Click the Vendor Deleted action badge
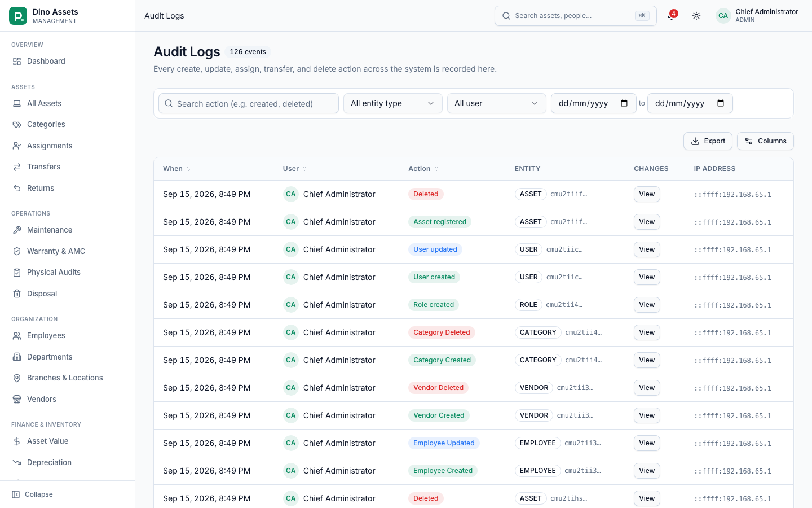The height and width of the screenshot is (508, 812). click(438, 388)
